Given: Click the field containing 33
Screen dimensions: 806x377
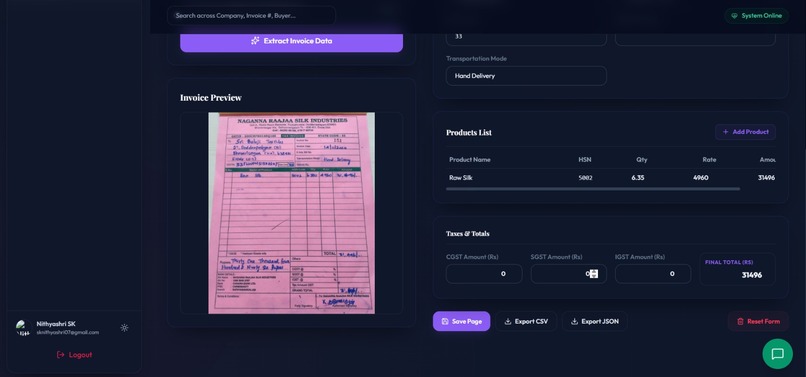Looking at the screenshot, I should pos(526,38).
